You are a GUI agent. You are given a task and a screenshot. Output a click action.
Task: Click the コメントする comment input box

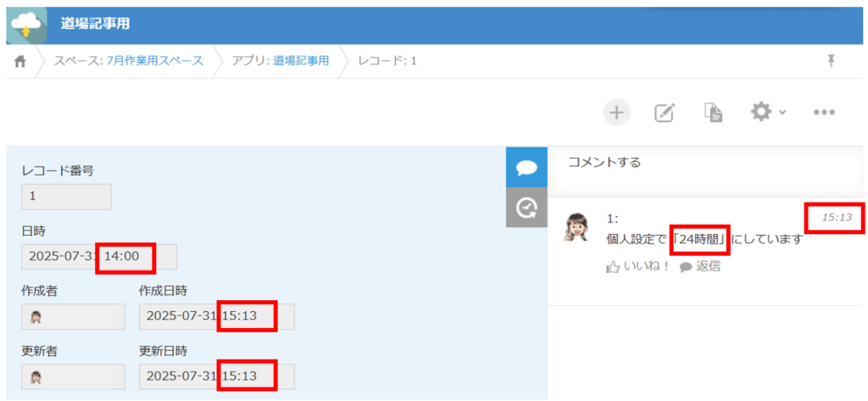(x=705, y=171)
